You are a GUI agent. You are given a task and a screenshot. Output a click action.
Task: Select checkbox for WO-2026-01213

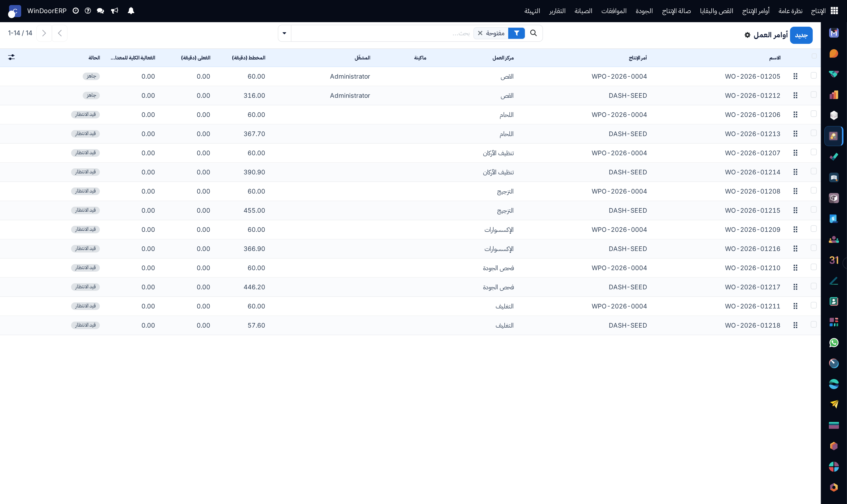(x=813, y=133)
